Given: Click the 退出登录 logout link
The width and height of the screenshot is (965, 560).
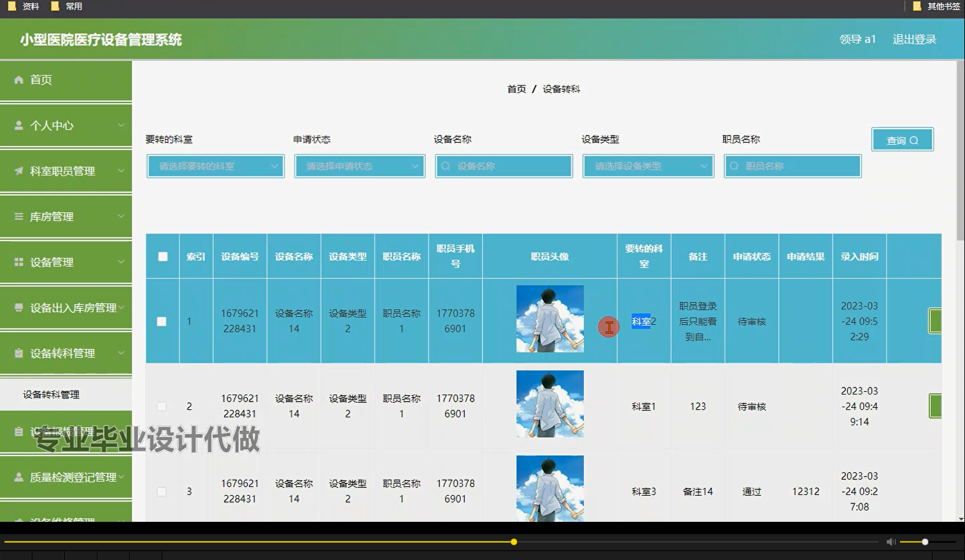Looking at the screenshot, I should click(914, 39).
